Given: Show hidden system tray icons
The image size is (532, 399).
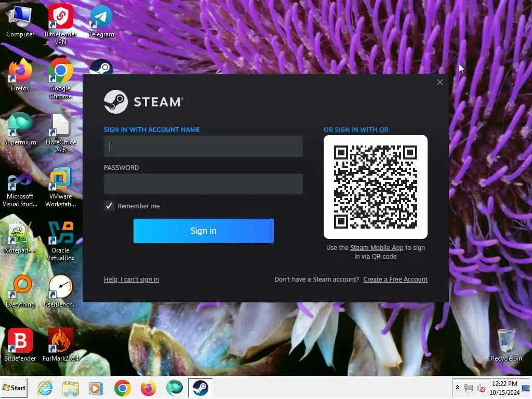Looking at the screenshot, I should (x=457, y=388).
